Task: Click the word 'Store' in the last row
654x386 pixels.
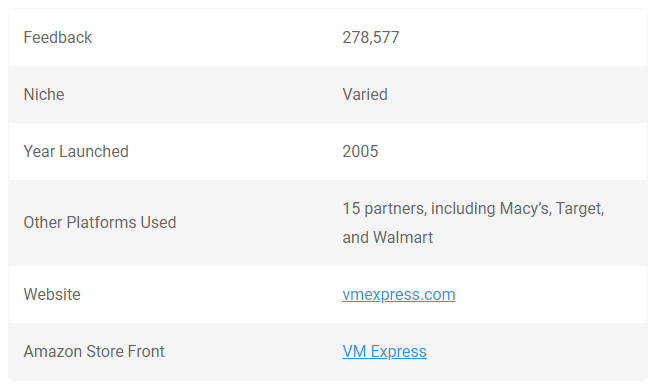Action: [x=105, y=351]
